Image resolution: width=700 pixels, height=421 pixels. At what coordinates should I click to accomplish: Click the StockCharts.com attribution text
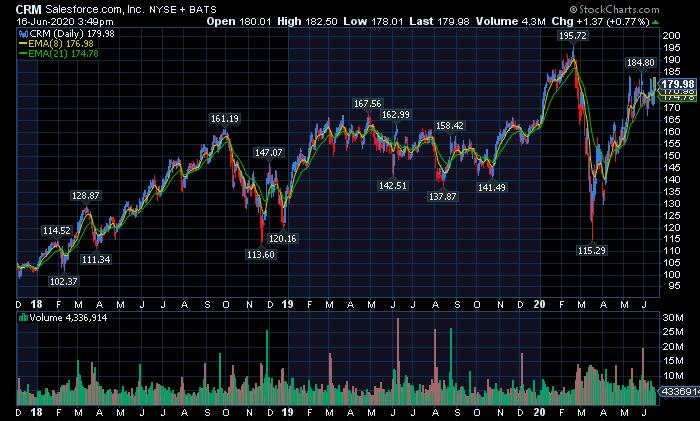(x=614, y=9)
